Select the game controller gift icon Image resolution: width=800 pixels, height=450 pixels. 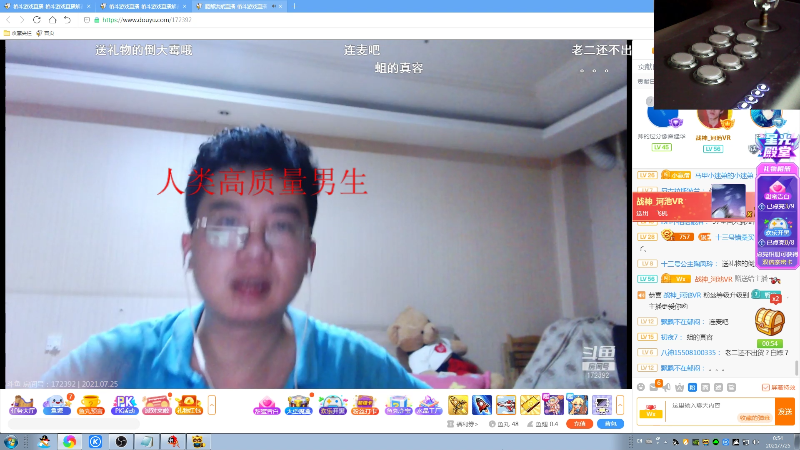pyautogui.click(x=333, y=405)
